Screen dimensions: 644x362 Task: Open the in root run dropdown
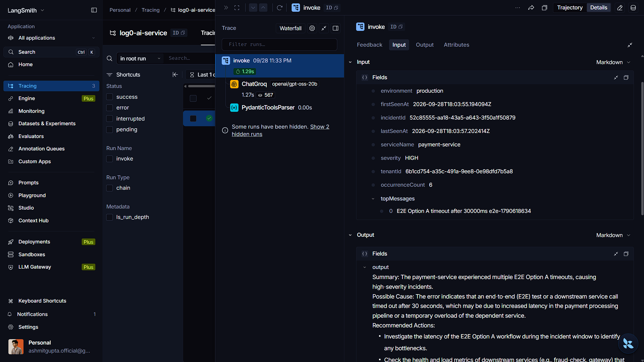point(140,58)
